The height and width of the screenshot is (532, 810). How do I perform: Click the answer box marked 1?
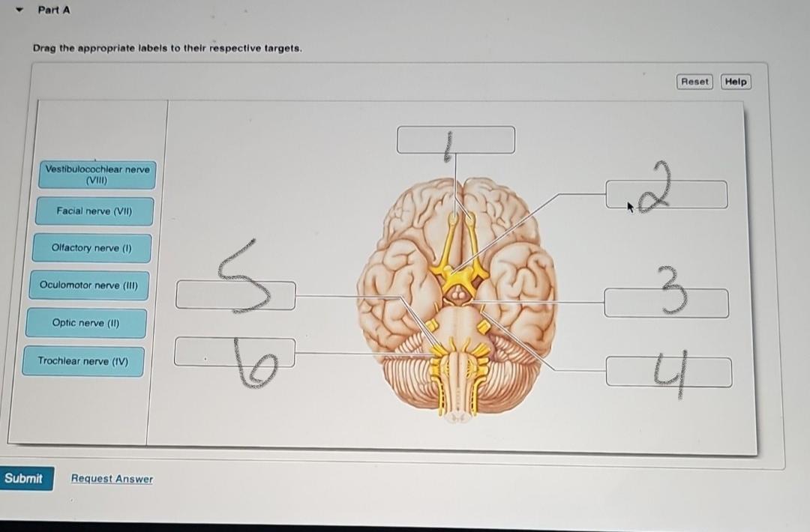456,139
